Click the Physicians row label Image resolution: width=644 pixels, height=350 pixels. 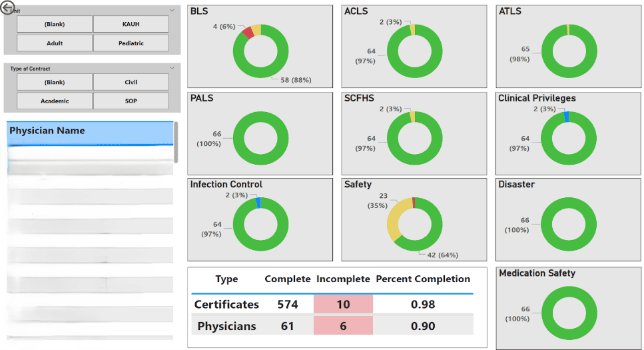pyautogui.click(x=226, y=326)
